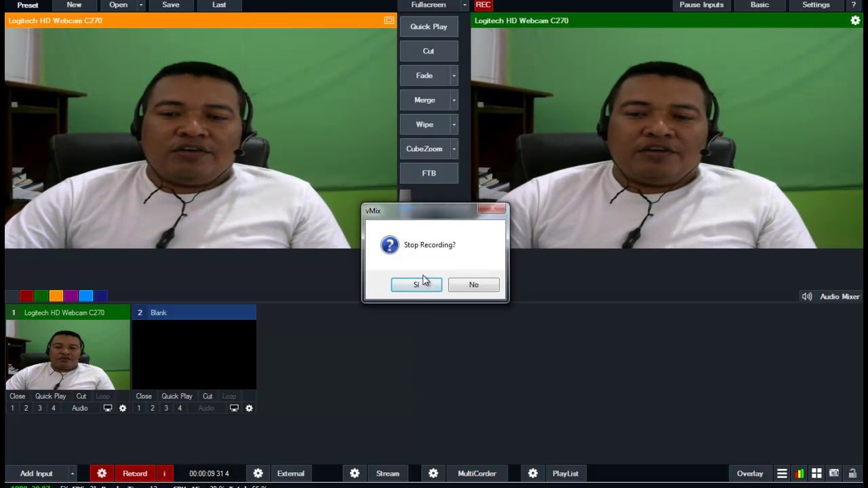Open Settings from top bar

[x=816, y=5]
